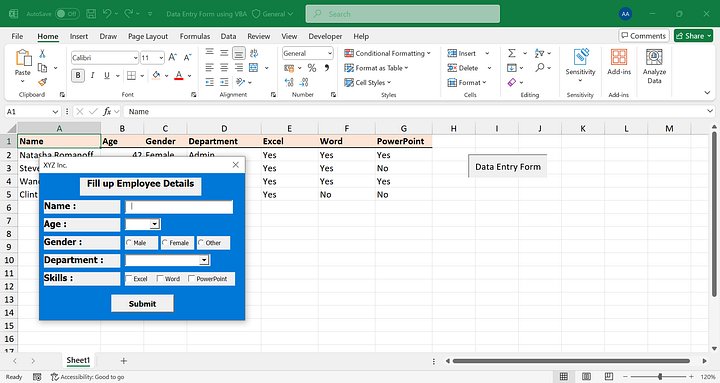The width and height of the screenshot is (720, 383).
Task: Click the red Font Color A
Action: tap(179, 75)
